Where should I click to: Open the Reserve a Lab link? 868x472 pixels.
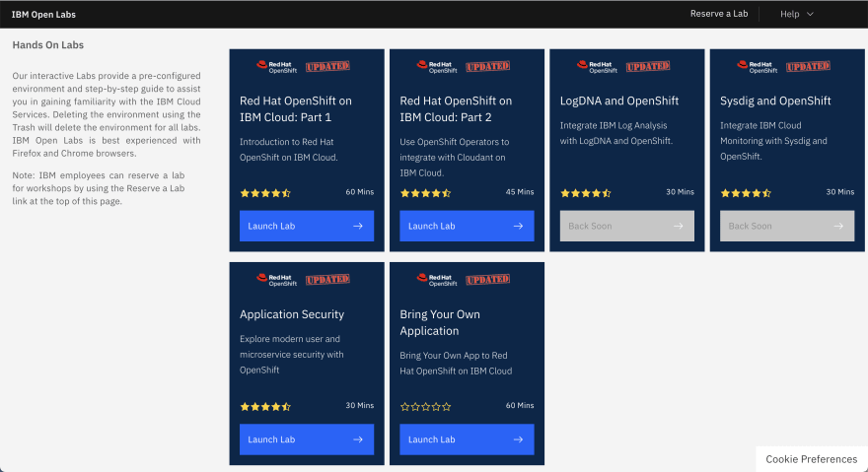click(x=718, y=14)
